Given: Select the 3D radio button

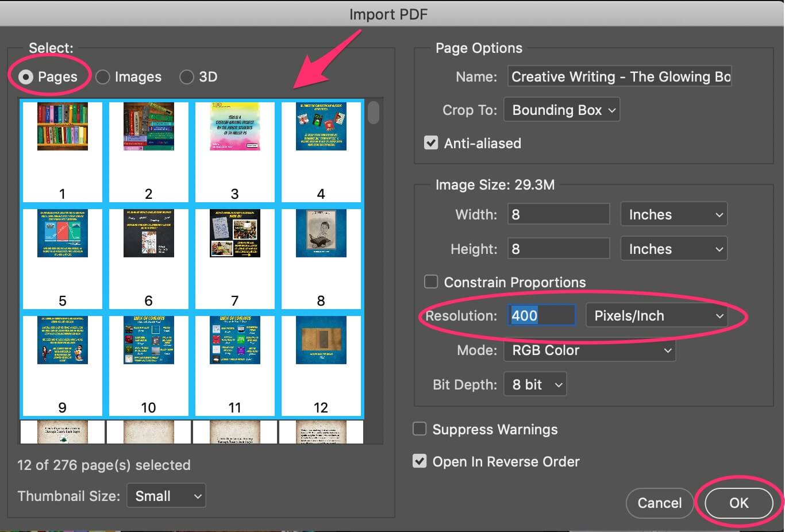Looking at the screenshot, I should click(x=186, y=76).
